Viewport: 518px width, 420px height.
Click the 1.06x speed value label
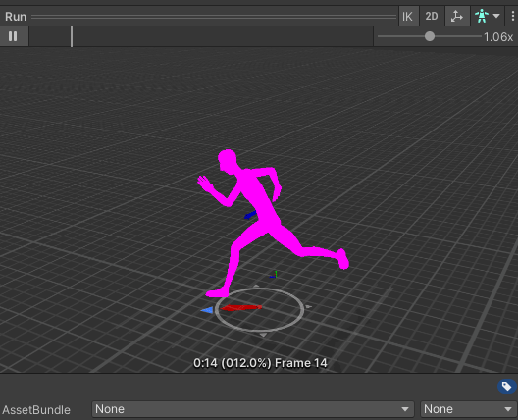[498, 37]
